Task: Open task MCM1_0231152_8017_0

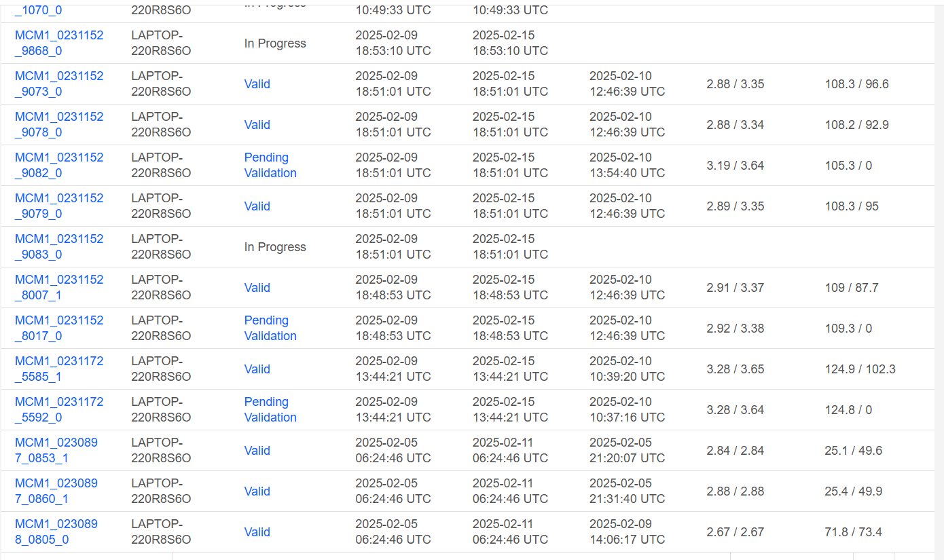Action: 59,328
